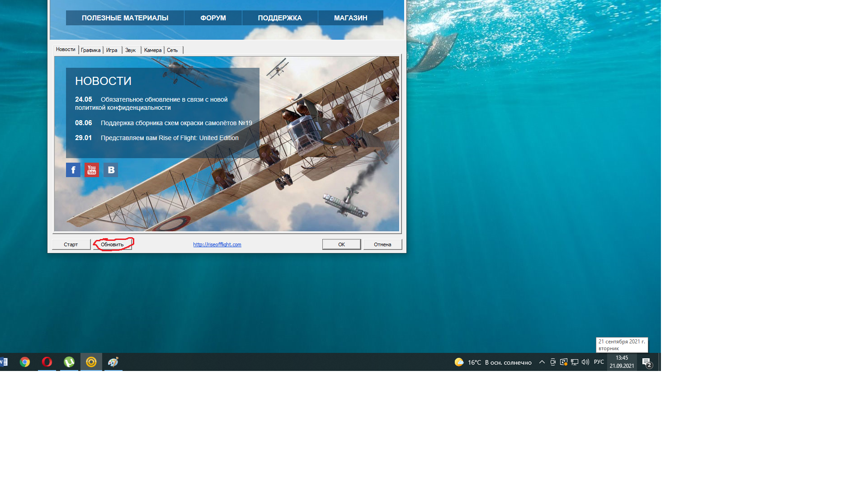868x488 pixels.
Task: Open the notification center icon
Action: pos(647,362)
